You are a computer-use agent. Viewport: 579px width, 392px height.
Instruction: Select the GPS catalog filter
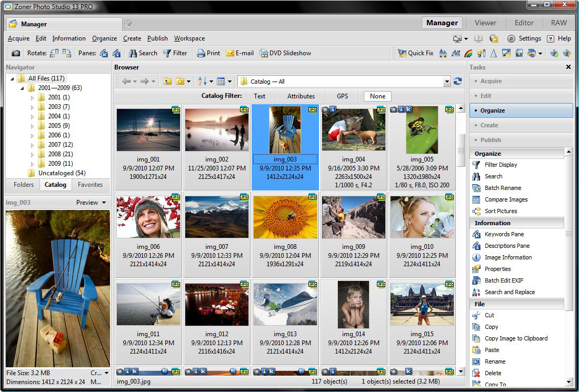[x=343, y=96]
